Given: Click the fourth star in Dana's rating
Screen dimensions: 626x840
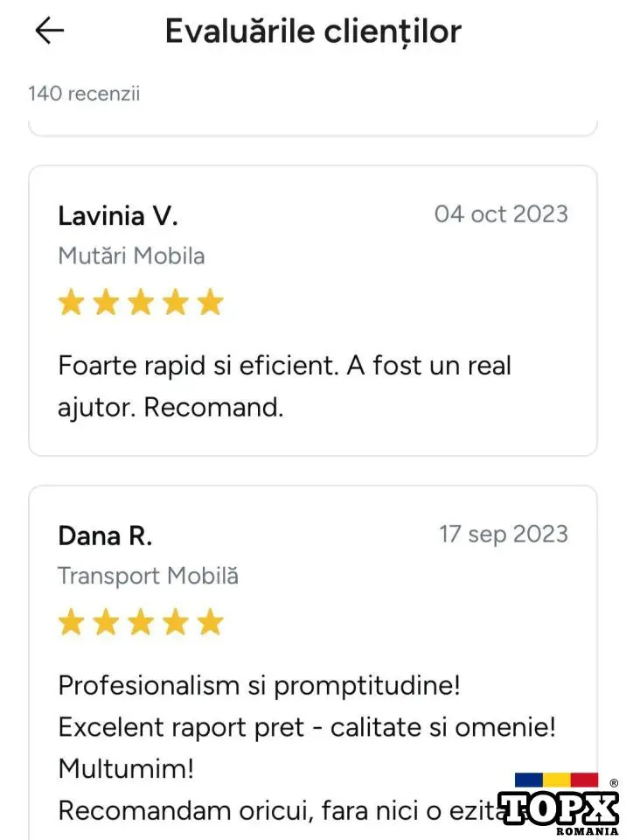Looking at the screenshot, I should tap(176, 623).
